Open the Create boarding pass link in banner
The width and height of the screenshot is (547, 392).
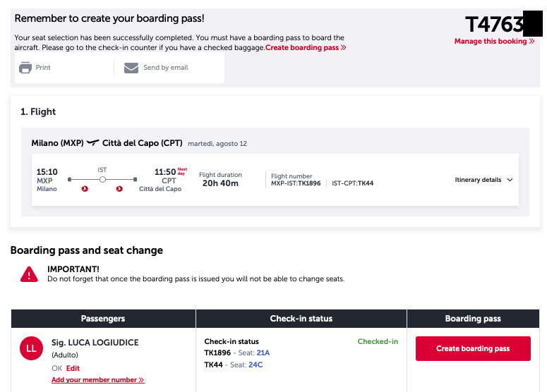coord(306,47)
